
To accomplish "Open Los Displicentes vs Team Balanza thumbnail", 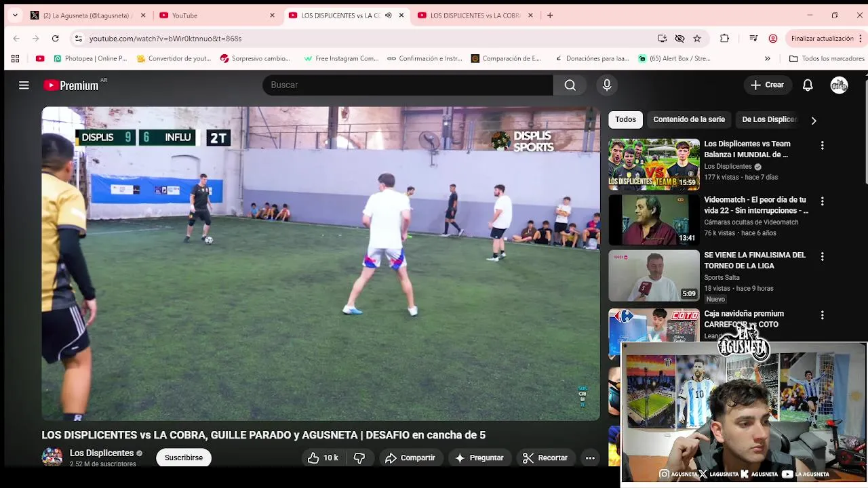I will [x=654, y=164].
